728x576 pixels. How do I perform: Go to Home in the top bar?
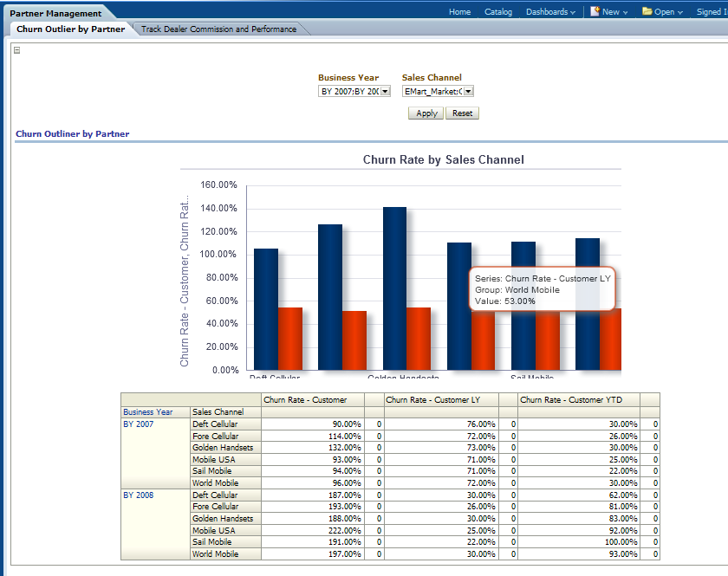click(459, 12)
